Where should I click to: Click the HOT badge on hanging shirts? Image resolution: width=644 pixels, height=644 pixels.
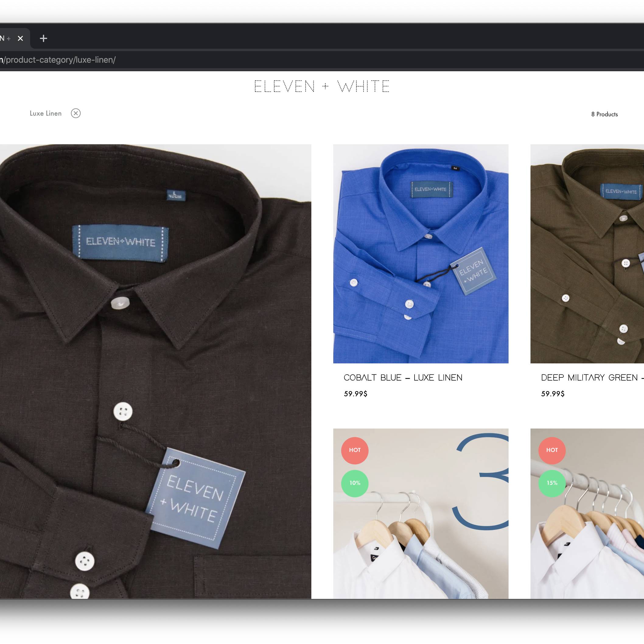[355, 450]
